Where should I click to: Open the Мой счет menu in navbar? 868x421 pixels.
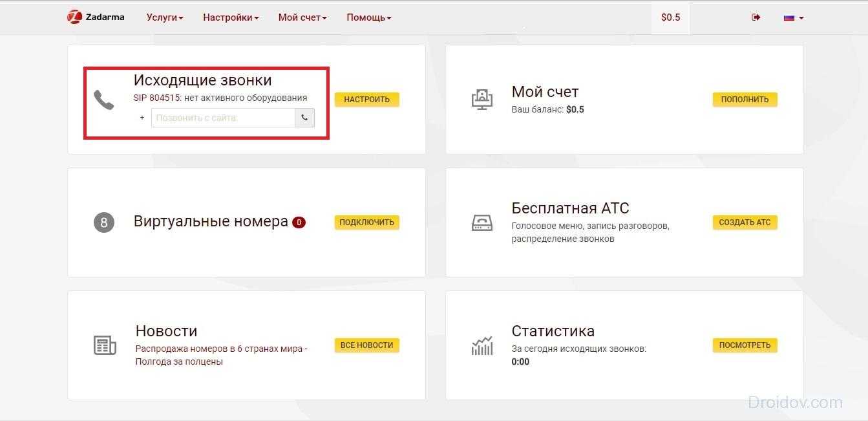tap(302, 17)
